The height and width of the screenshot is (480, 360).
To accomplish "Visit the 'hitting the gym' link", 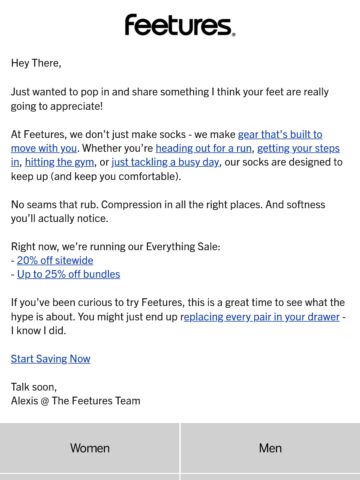I will point(59,162).
